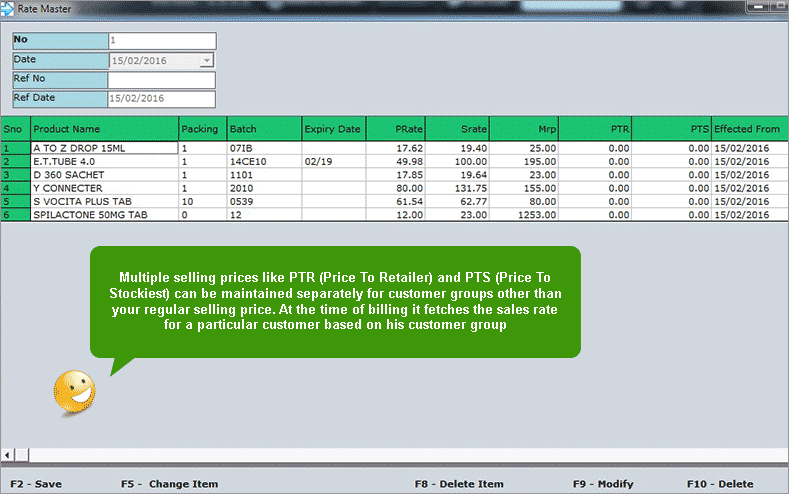Image resolution: width=789 pixels, height=494 pixels.
Task: Select product Y CONNECTER
Action: (x=105, y=188)
